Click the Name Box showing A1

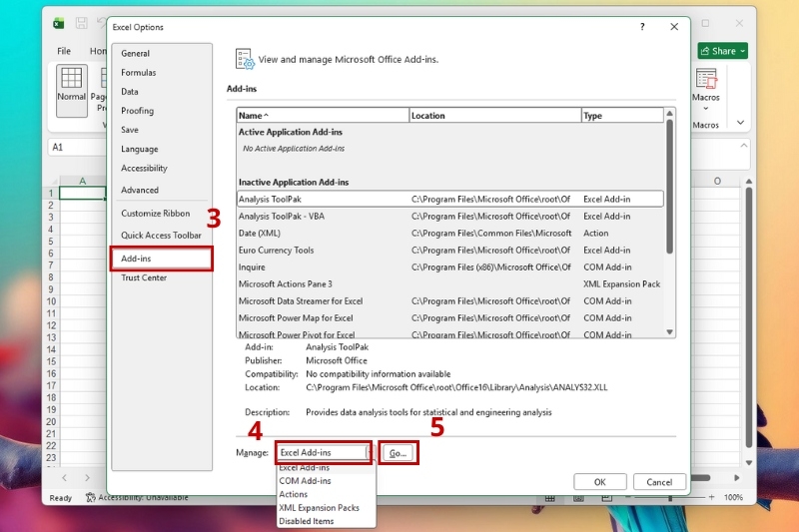click(x=78, y=147)
